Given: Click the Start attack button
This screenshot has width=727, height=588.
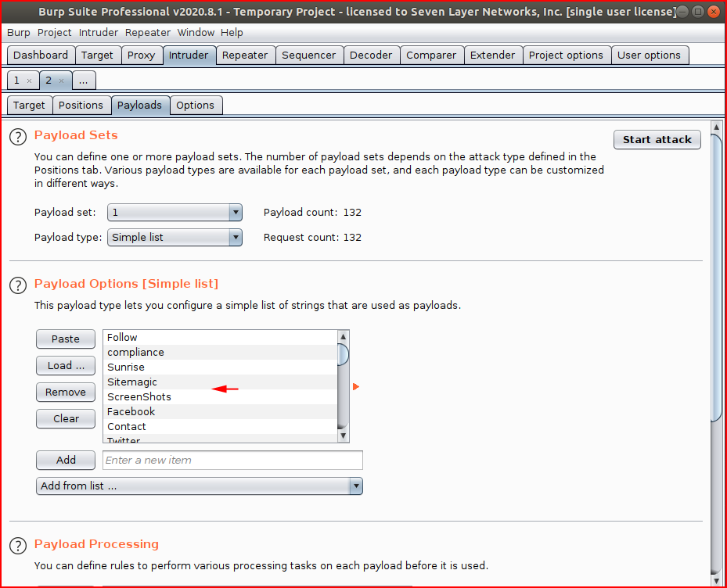Looking at the screenshot, I should click(657, 139).
